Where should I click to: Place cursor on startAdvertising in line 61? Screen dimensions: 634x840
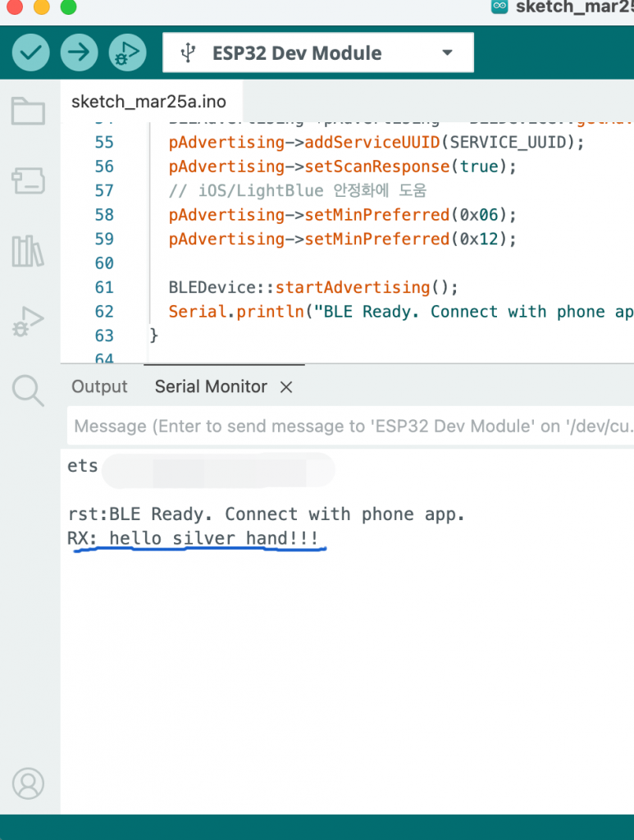tap(352, 288)
